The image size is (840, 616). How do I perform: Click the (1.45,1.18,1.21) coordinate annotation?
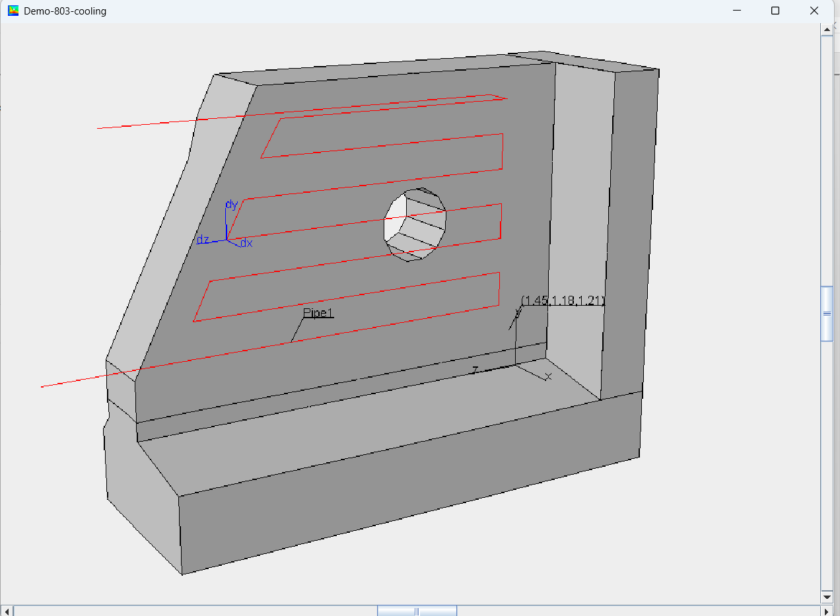[x=562, y=300]
